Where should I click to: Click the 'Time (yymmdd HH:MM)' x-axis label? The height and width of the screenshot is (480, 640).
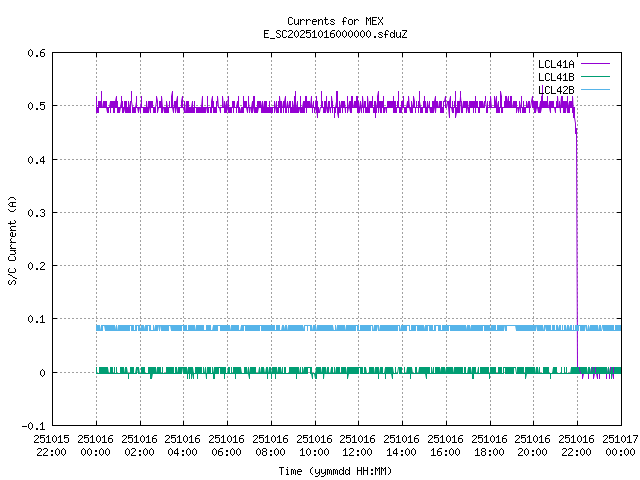point(335,470)
